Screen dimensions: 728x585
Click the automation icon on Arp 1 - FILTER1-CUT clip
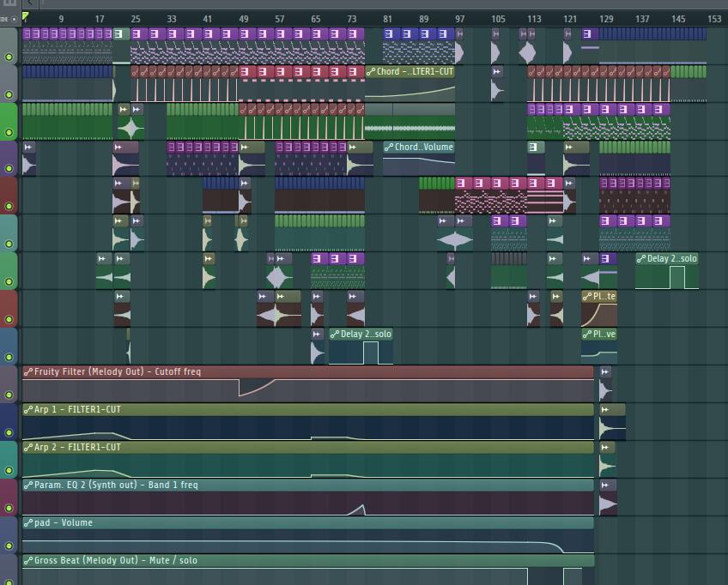tap(28, 410)
